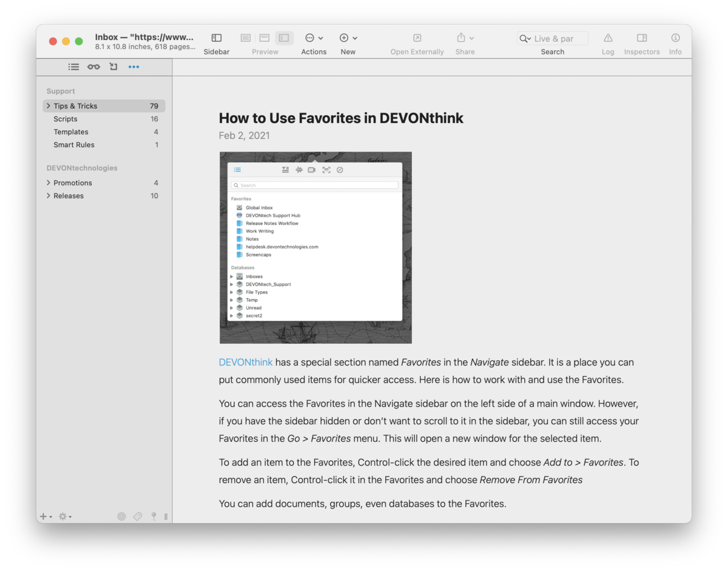
Task: Click the 16 count beside Scripts
Action: click(x=155, y=119)
